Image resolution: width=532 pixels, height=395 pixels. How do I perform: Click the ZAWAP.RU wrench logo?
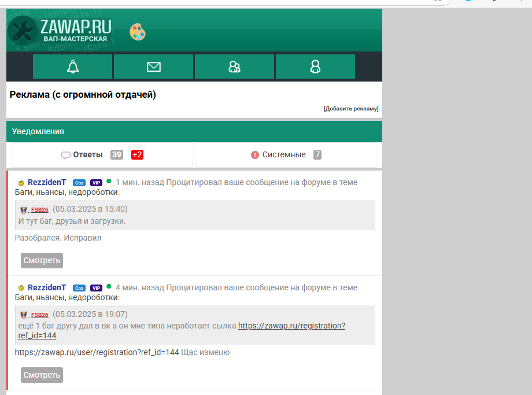23,31
